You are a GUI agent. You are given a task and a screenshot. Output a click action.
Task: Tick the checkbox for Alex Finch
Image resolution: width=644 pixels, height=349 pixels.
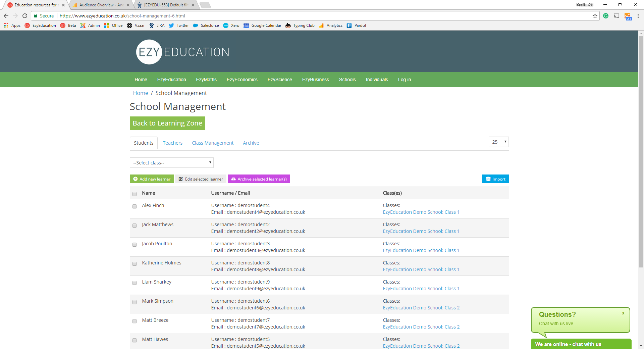[x=135, y=206]
